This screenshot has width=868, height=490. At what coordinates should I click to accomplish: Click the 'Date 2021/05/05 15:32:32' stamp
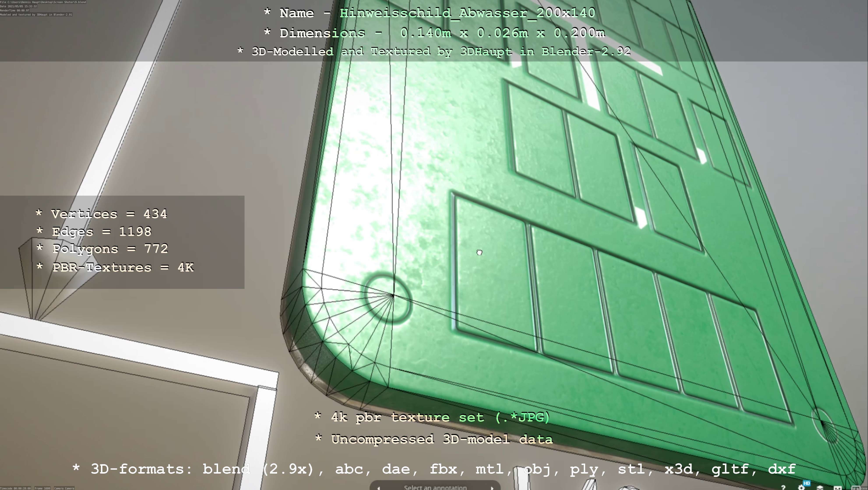[19, 6]
